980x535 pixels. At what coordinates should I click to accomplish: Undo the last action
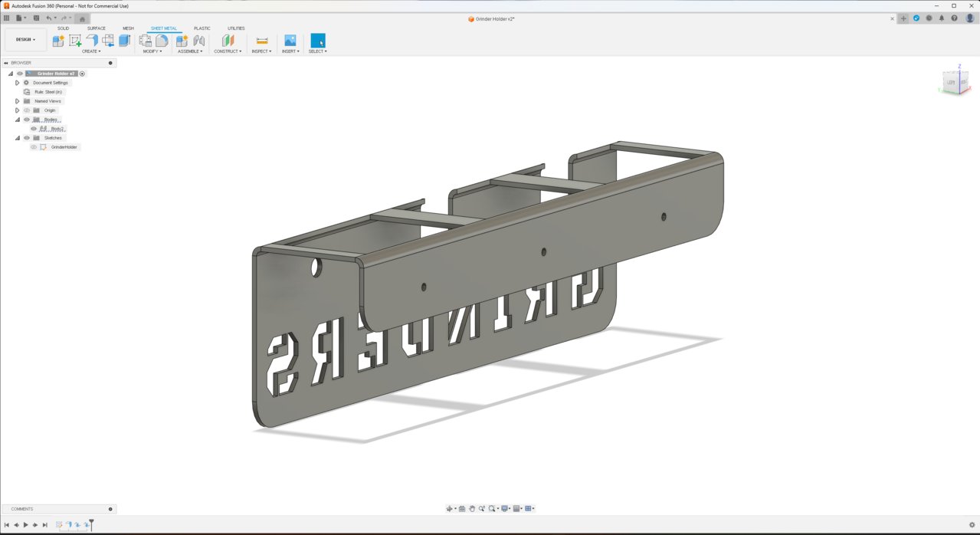tap(50, 18)
